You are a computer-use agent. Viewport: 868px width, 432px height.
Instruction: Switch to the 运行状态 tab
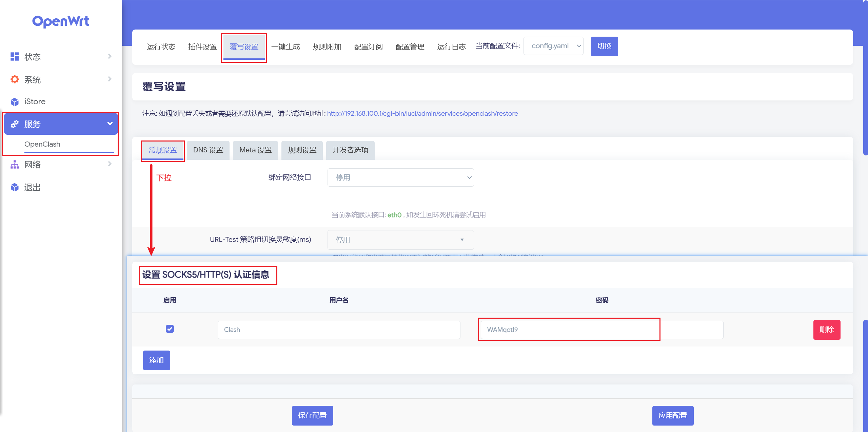161,46
